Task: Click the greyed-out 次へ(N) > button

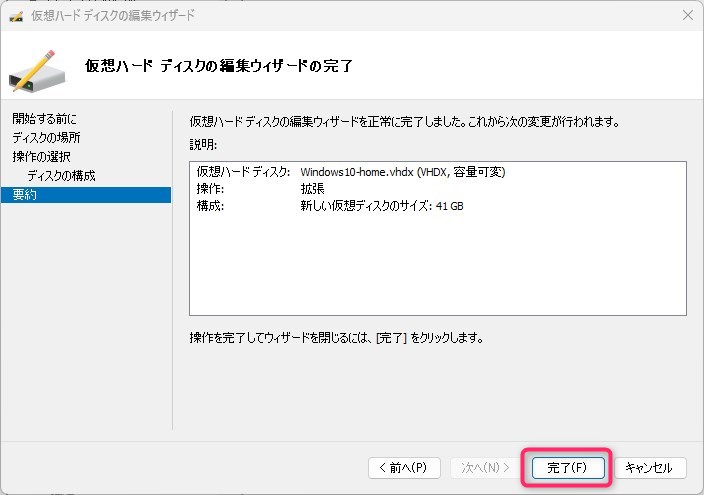Action: [x=486, y=467]
